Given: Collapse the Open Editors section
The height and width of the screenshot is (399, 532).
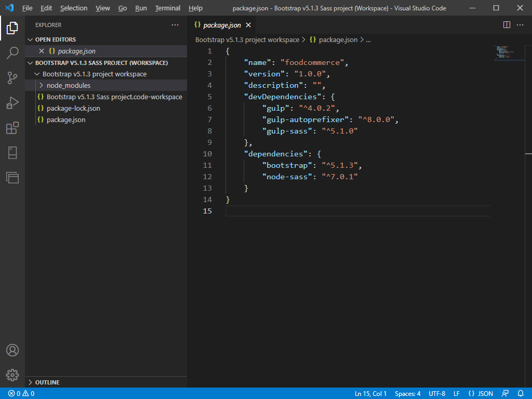Looking at the screenshot, I should tap(30, 39).
